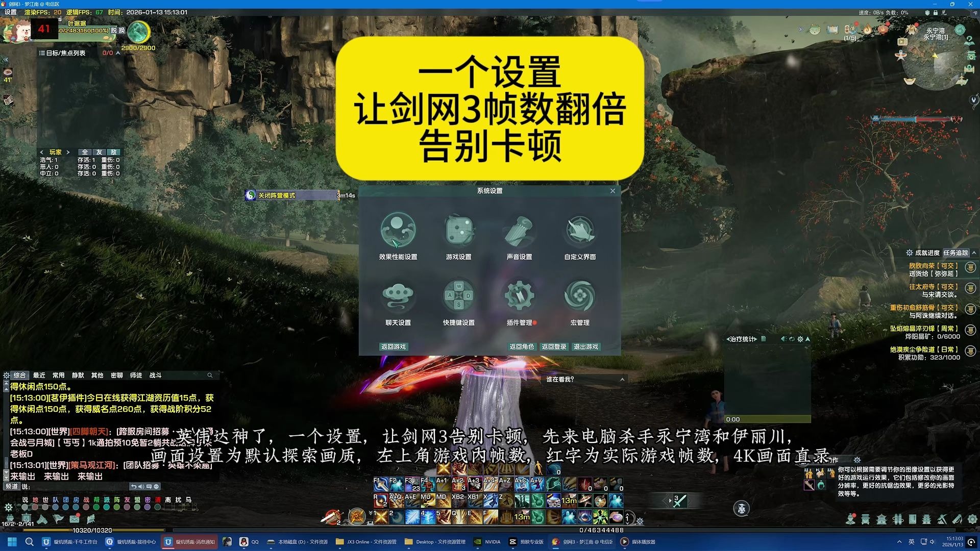This screenshot has height=551, width=980.
Task: Toggle the 阵 camp channel filter circle
Action: (x=117, y=507)
